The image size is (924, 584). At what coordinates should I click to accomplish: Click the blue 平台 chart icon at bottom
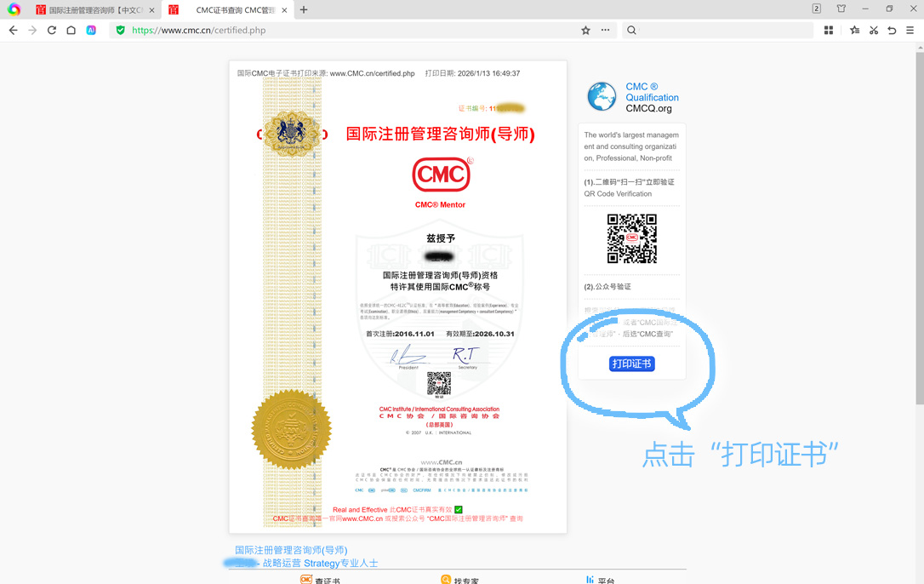click(590, 580)
